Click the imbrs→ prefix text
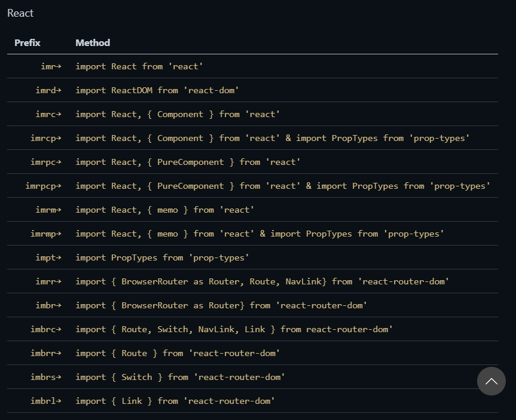 click(46, 377)
